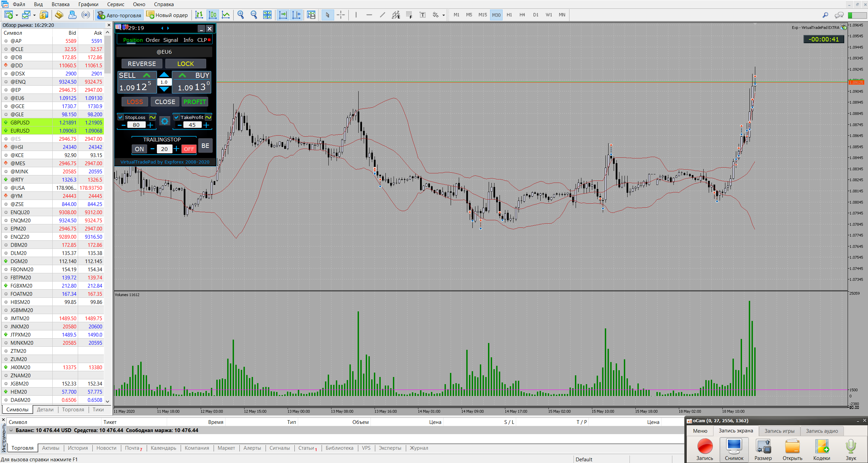The image size is (868, 463).
Task: Turn trailing stop ON
Action: point(139,149)
